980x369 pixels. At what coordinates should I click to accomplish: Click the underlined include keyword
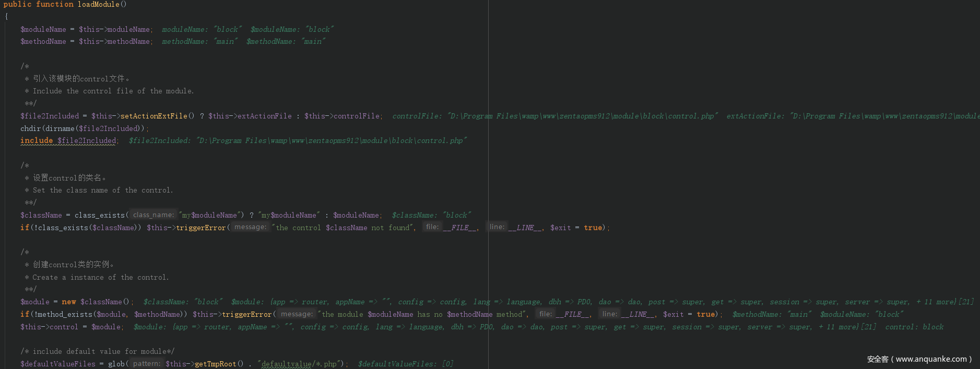[37, 140]
